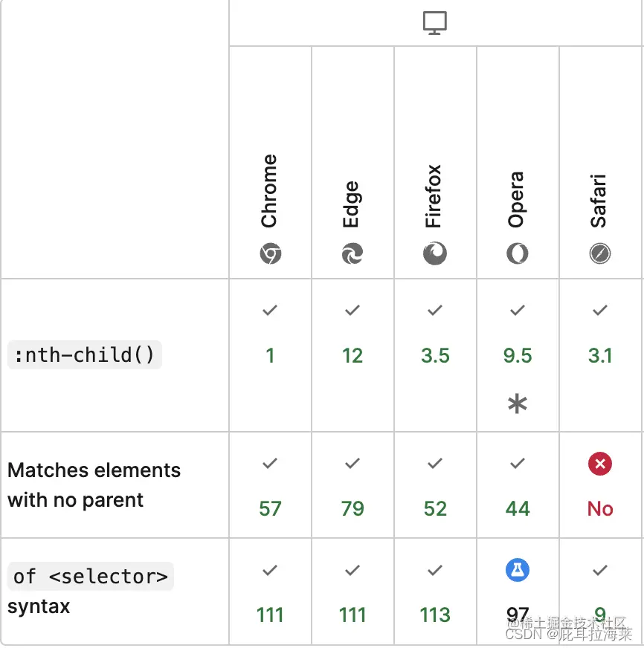Click the Safari column header text

[x=598, y=201]
